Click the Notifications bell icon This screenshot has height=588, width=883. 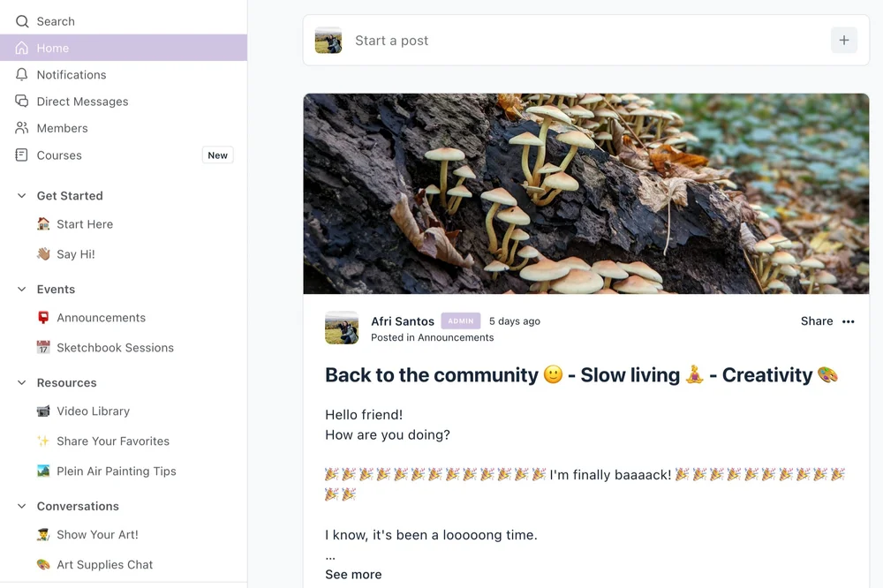22,74
